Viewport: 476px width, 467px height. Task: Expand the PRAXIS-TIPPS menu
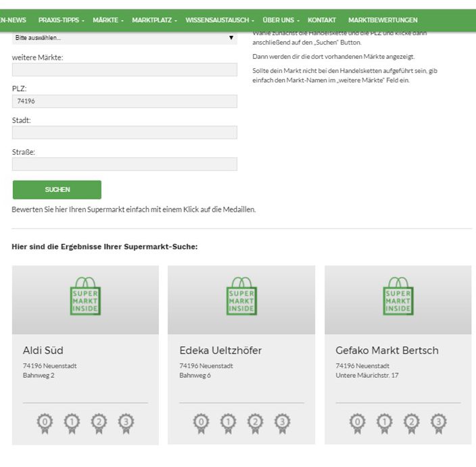pyautogui.click(x=62, y=20)
